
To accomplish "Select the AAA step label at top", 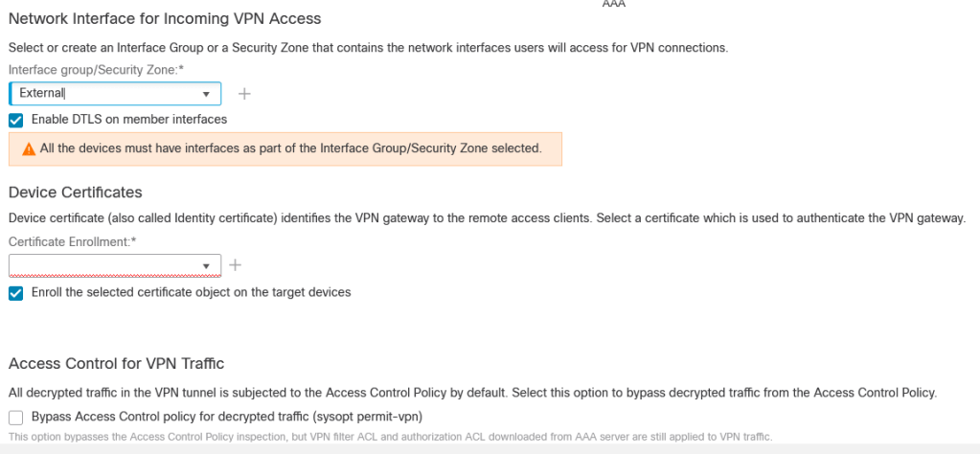I will pyautogui.click(x=614, y=4).
